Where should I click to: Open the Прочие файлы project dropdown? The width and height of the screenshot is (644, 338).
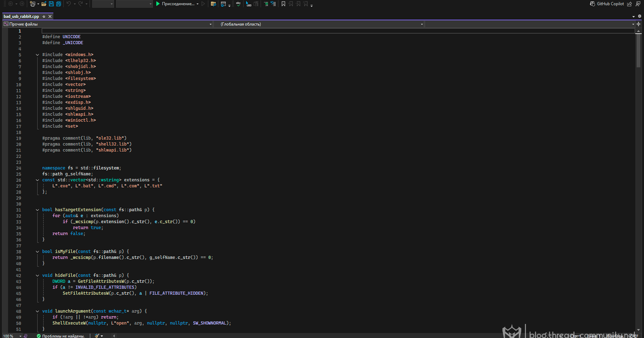coord(210,25)
